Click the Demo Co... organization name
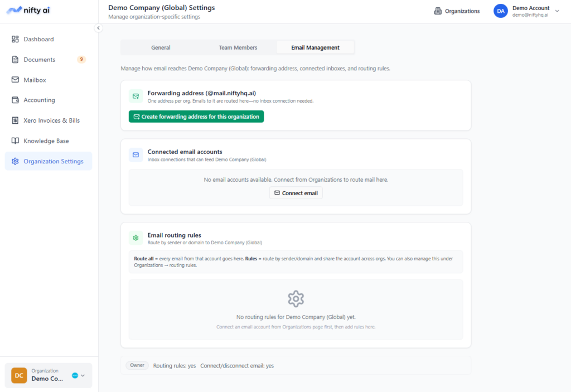Image resolution: width=571 pixels, height=392 pixels. tap(47, 379)
